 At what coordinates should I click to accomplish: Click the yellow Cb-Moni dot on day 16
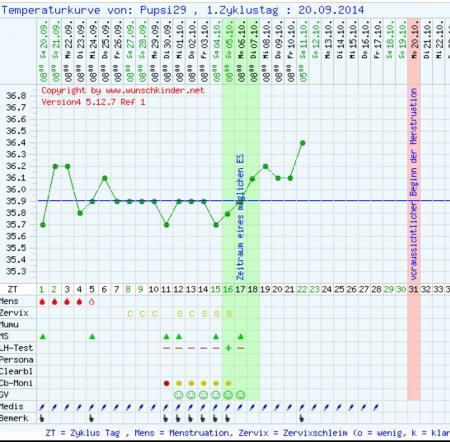(x=228, y=383)
